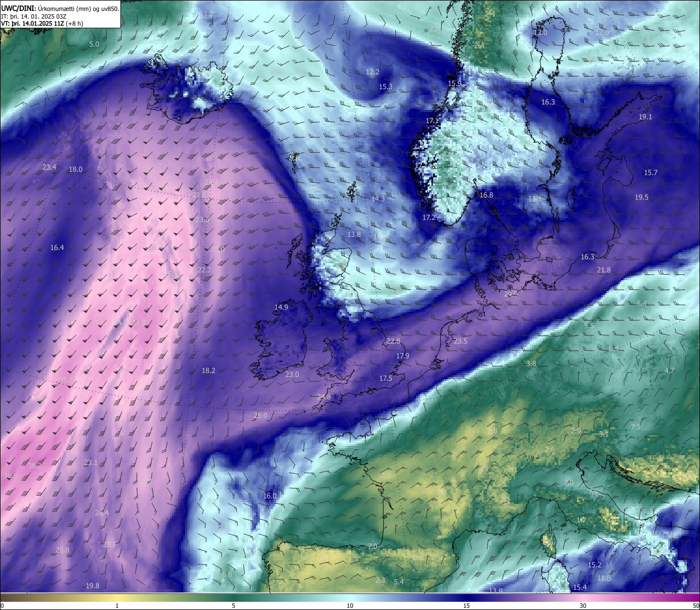Click the 13.8 value northeast of Scotland

[x=354, y=234]
